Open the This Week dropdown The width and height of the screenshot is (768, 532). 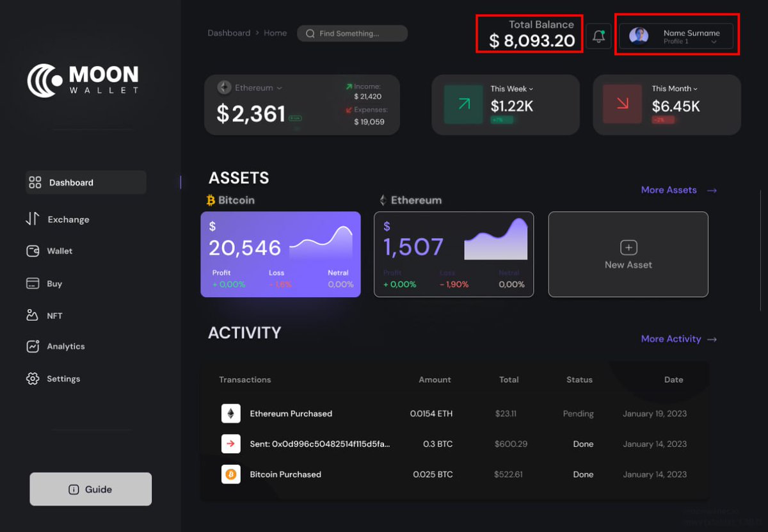click(530, 88)
